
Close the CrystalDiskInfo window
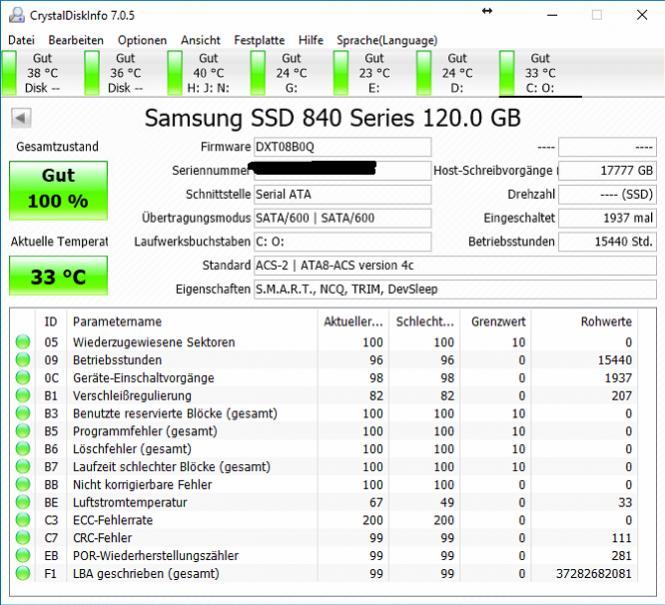pyautogui.click(x=642, y=15)
